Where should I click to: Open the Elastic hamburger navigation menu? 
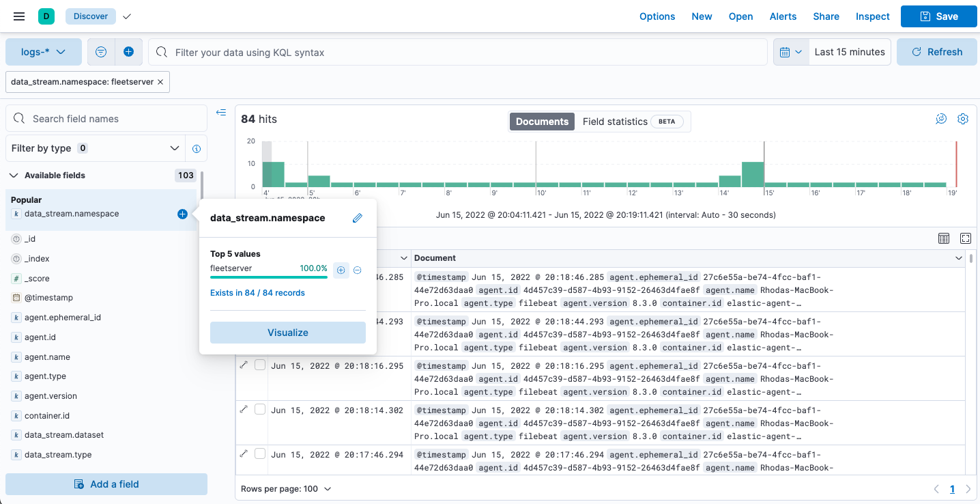coord(18,16)
